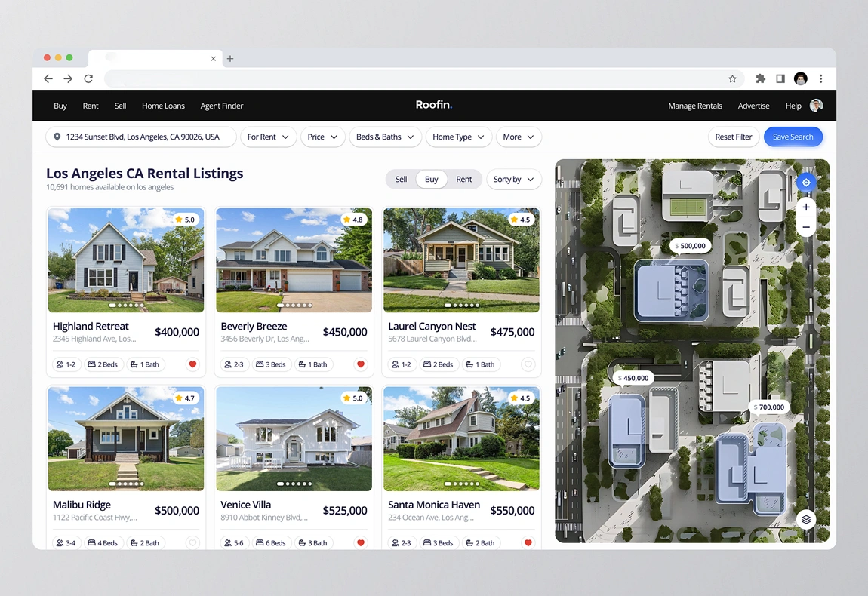
Task: Toggle the heart on Venice Villa
Action: pyautogui.click(x=360, y=542)
